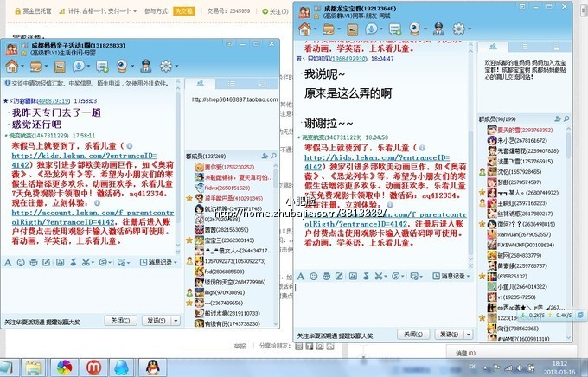Image resolution: width=588 pixels, height=377 pixels.
Task: Open group files folder in left chat window
Action: pyautogui.click(x=36, y=67)
